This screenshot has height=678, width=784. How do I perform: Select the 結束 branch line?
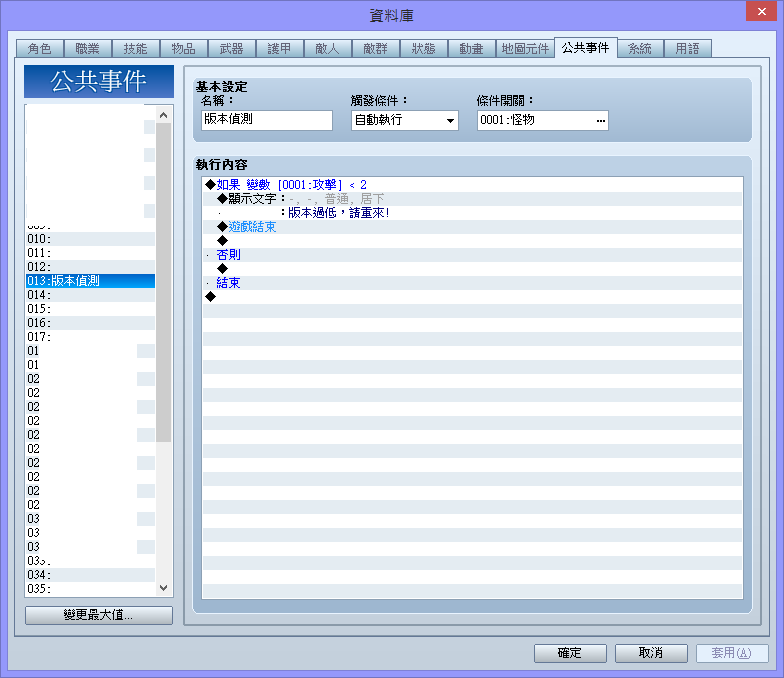472,282
